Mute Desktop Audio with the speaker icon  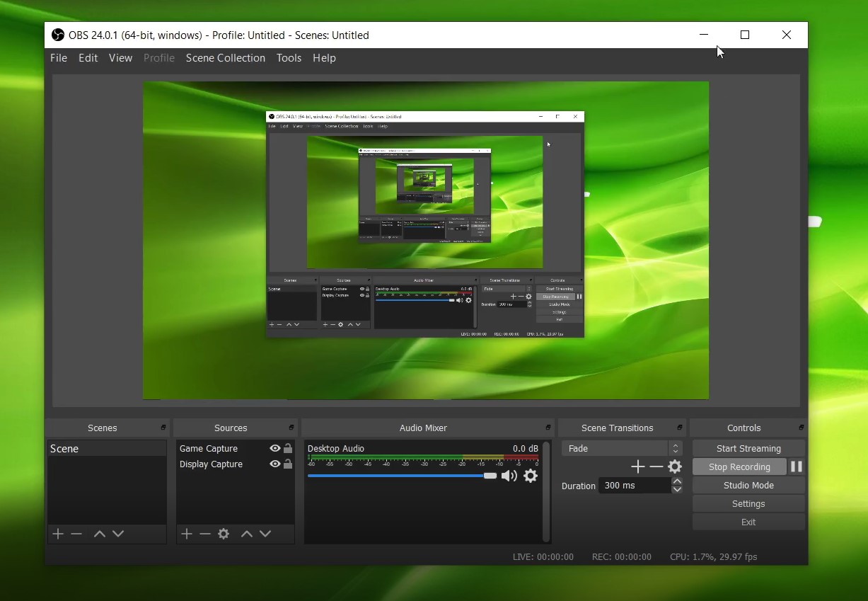pyautogui.click(x=509, y=476)
